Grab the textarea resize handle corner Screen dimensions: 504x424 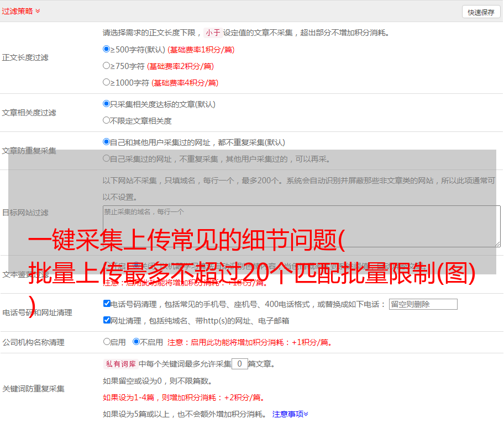[x=497, y=244]
